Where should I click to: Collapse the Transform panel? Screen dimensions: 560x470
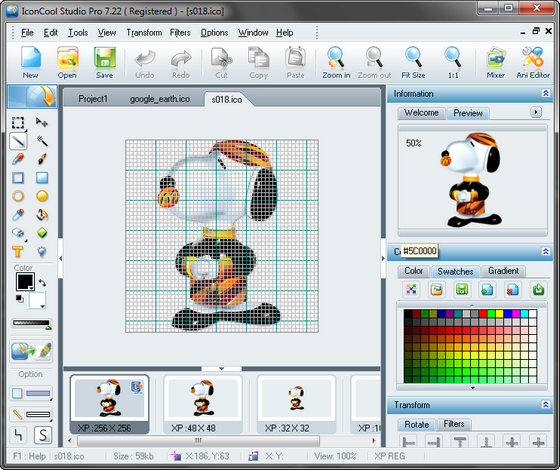click(545, 405)
